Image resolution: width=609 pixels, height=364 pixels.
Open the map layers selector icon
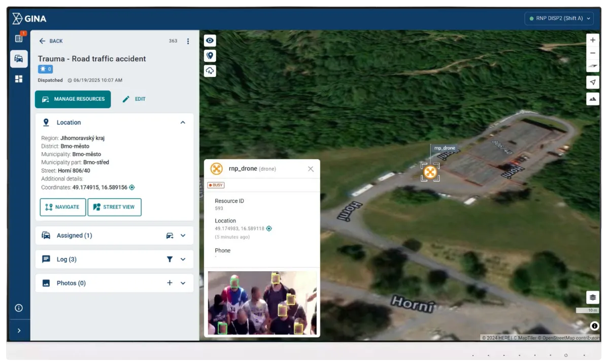pyautogui.click(x=592, y=298)
